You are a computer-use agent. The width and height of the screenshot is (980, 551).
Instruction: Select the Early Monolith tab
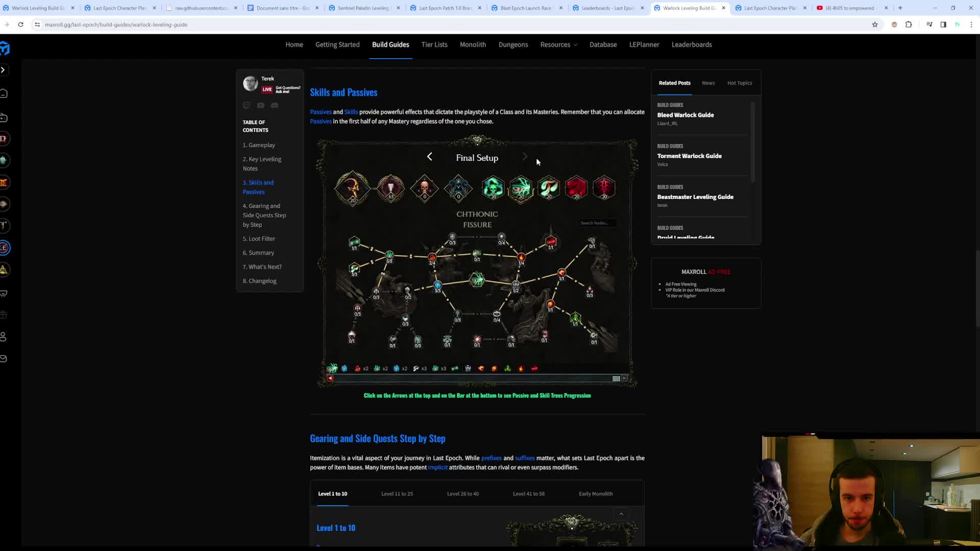click(596, 494)
